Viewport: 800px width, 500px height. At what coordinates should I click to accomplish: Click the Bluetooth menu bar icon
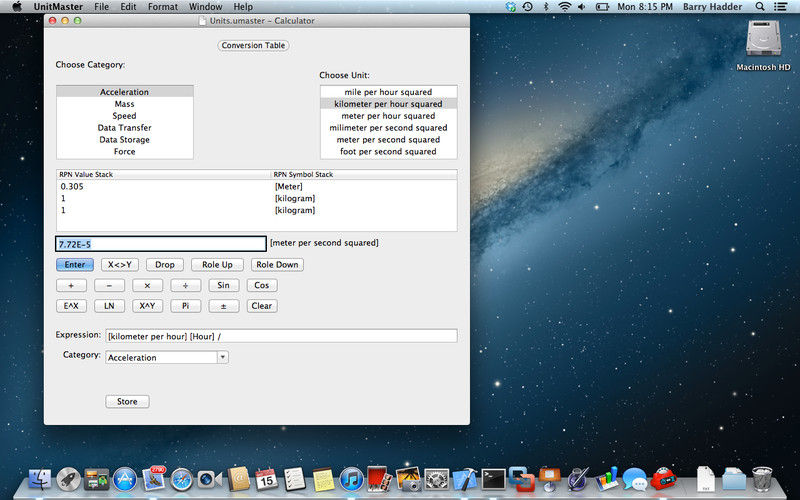pyautogui.click(x=545, y=7)
